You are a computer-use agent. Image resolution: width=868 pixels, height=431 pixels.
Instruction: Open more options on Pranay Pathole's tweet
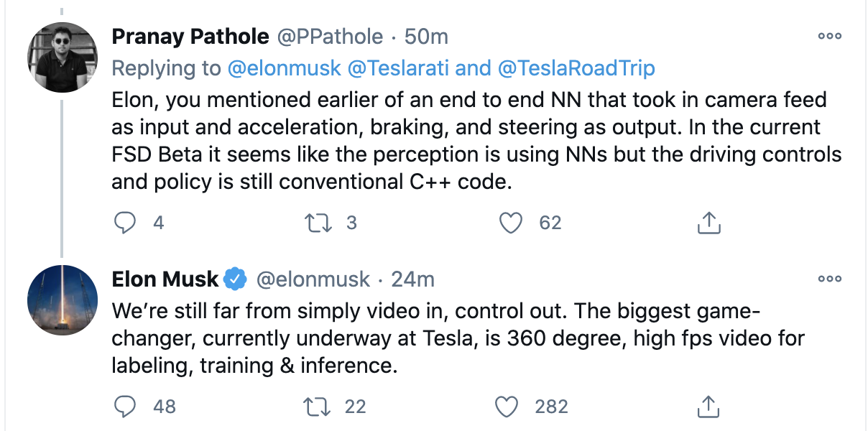[829, 36]
